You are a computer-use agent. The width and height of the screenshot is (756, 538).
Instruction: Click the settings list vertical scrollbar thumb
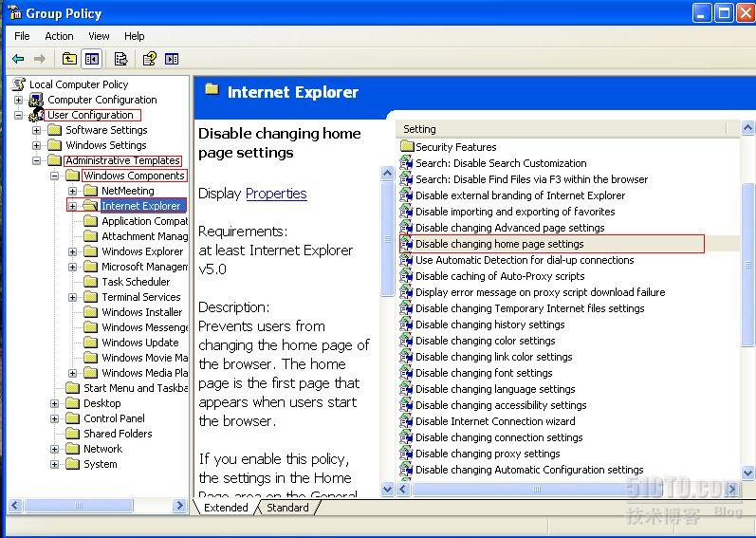coord(747,265)
